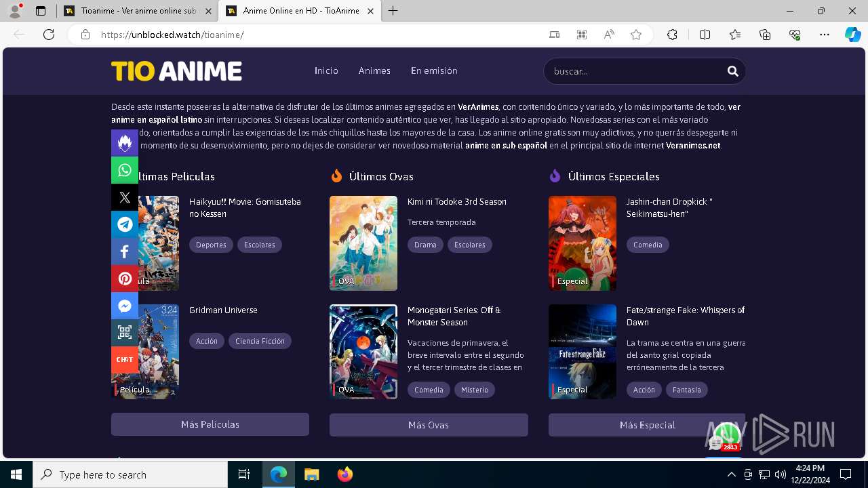The width and height of the screenshot is (868, 488).
Task: Open the QR code share icon
Action: [x=125, y=332]
